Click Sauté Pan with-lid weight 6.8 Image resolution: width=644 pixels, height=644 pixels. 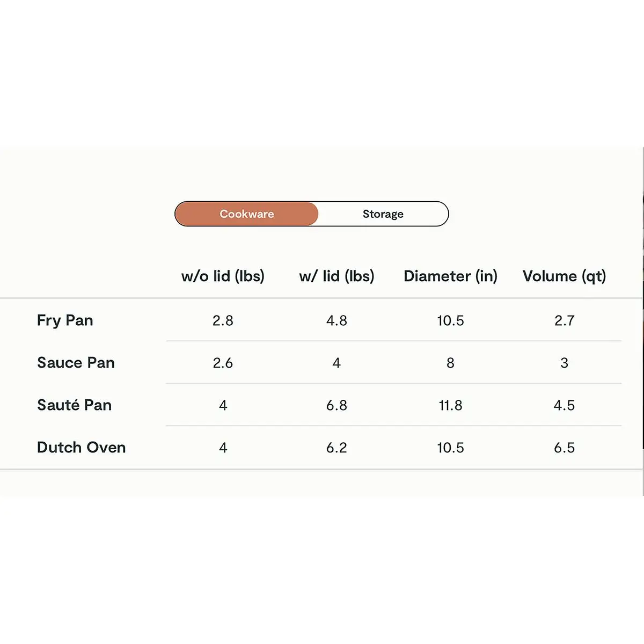(x=336, y=406)
